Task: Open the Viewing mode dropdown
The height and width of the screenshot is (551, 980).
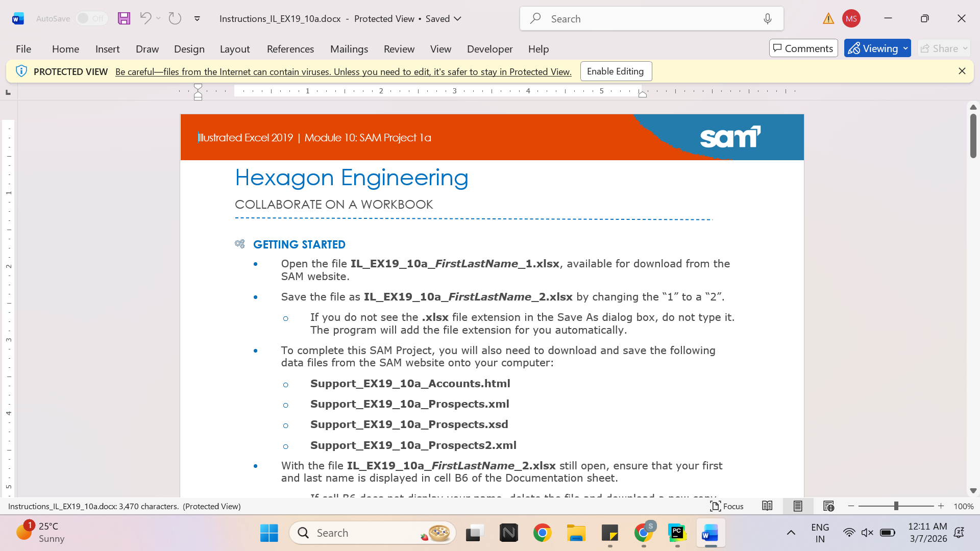Action: (x=877, y=48)
